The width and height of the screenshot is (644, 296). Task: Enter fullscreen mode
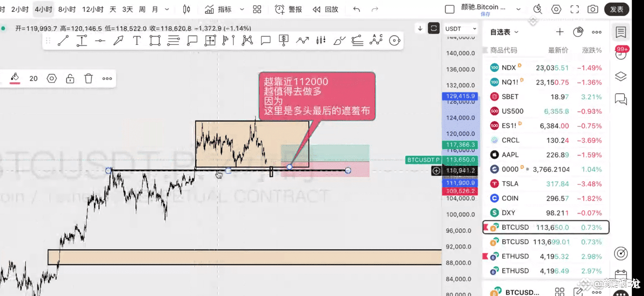(575, 9)
